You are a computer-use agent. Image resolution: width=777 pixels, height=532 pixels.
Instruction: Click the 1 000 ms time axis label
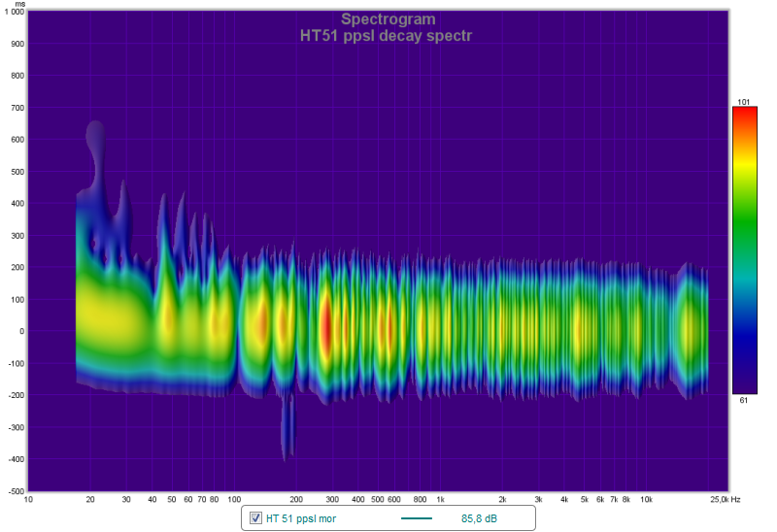tap(15, 12)
